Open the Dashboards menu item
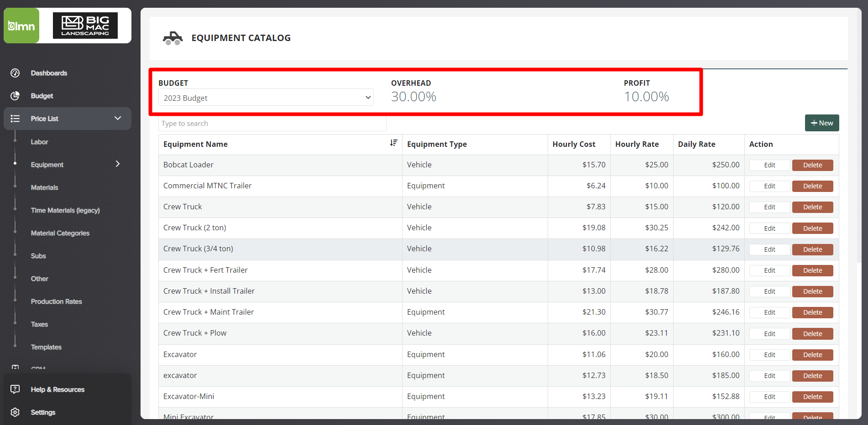868x425 pixels. click(49, 73)
